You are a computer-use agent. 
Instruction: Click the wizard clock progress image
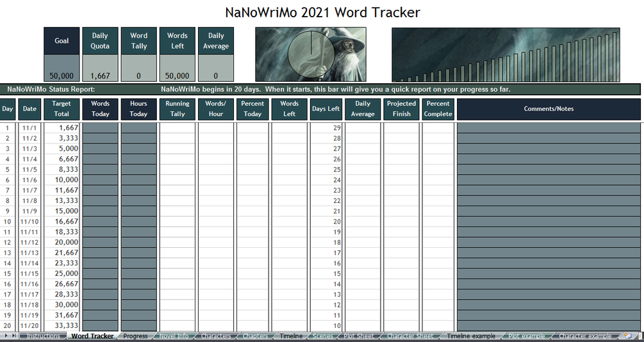point(311,54)
